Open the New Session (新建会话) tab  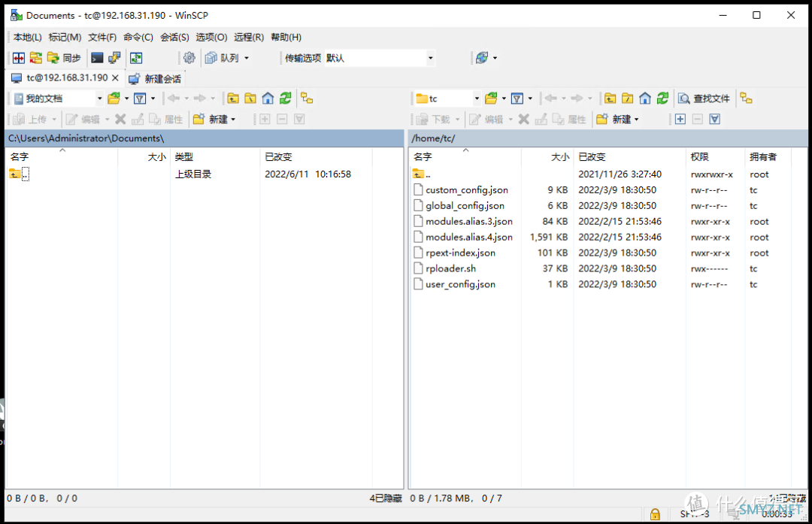point(155,79)
